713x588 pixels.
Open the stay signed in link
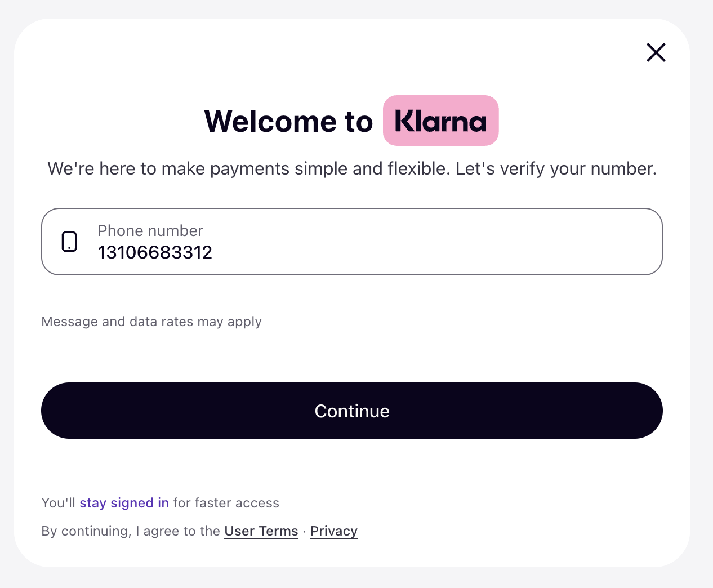124,503
